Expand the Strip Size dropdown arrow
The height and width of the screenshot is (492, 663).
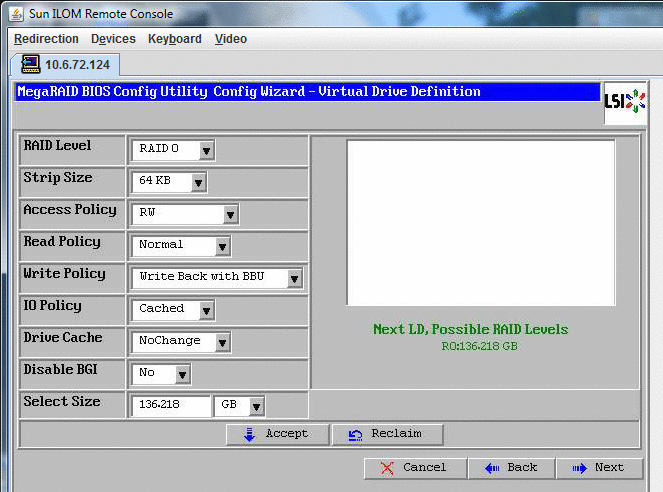pyautogui.click(x=198, y=183)
